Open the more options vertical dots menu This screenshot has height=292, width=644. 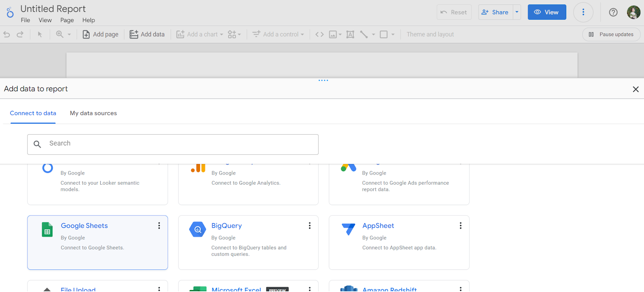[583, 12]
